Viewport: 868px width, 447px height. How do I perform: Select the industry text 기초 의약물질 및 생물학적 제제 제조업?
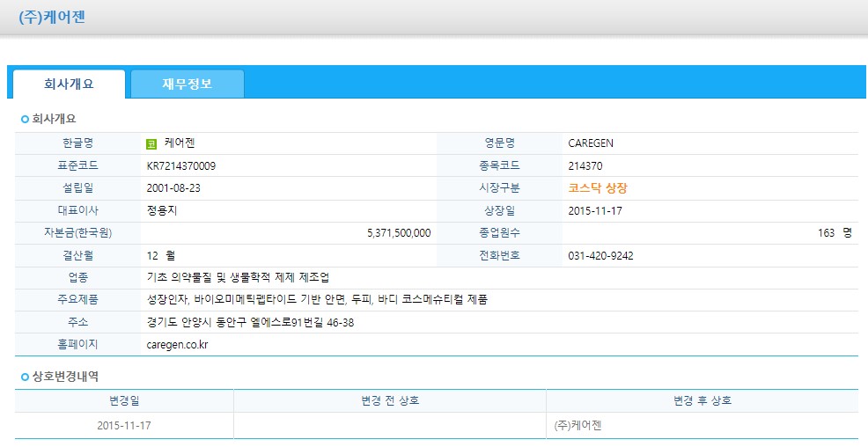pos(238,278)
